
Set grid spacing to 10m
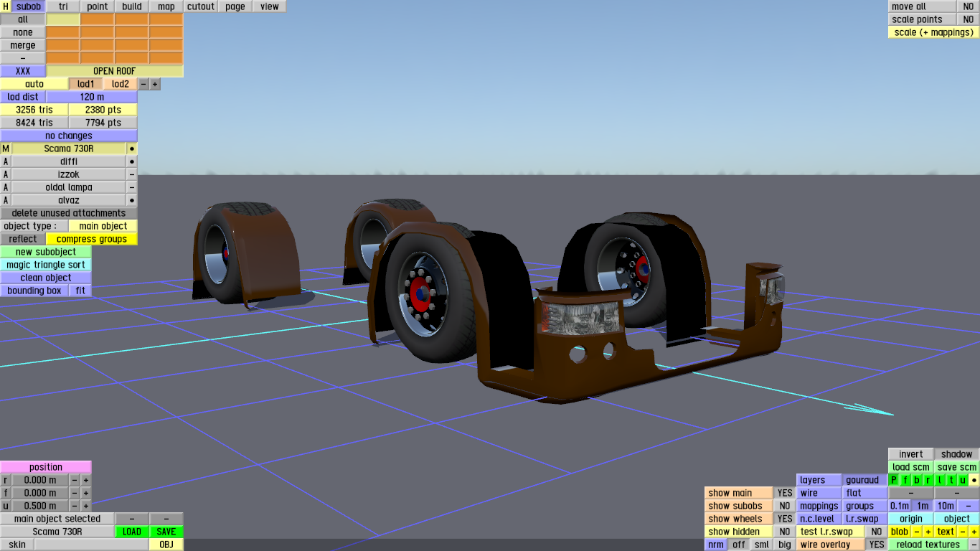click(946, 506)
